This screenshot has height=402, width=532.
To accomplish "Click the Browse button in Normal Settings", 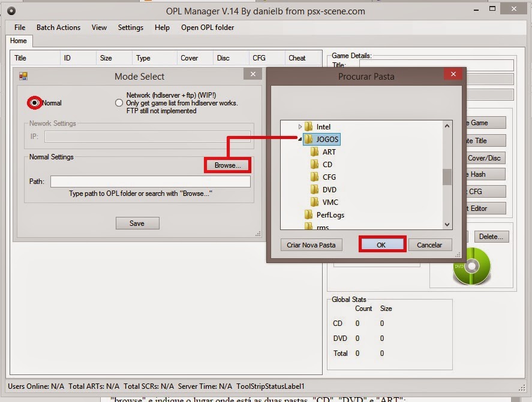I will point(227,164).
